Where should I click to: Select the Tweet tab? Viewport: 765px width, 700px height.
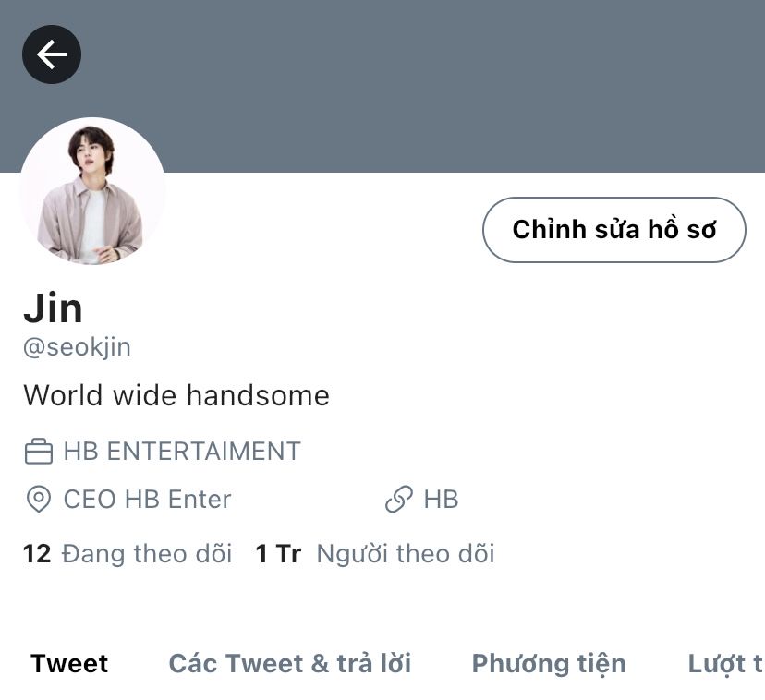pyautogui.click(x=69, y=663)
